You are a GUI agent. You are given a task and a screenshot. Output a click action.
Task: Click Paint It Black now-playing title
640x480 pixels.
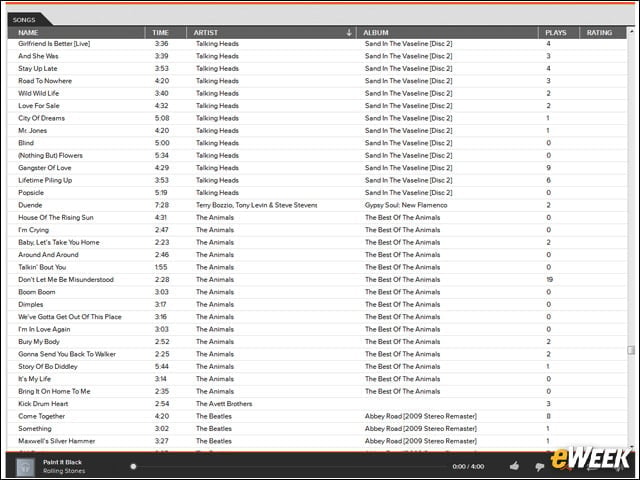pos(62,462)
